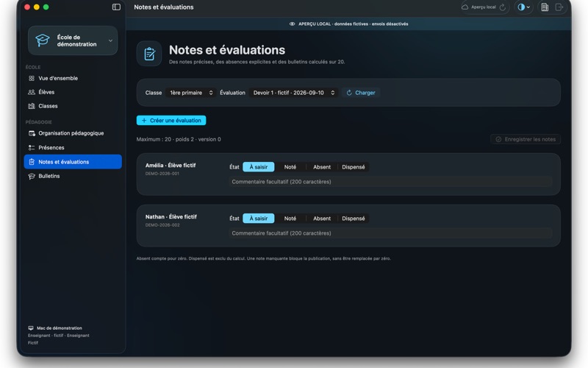Click the graduation cap school logo

click(43, 40)
